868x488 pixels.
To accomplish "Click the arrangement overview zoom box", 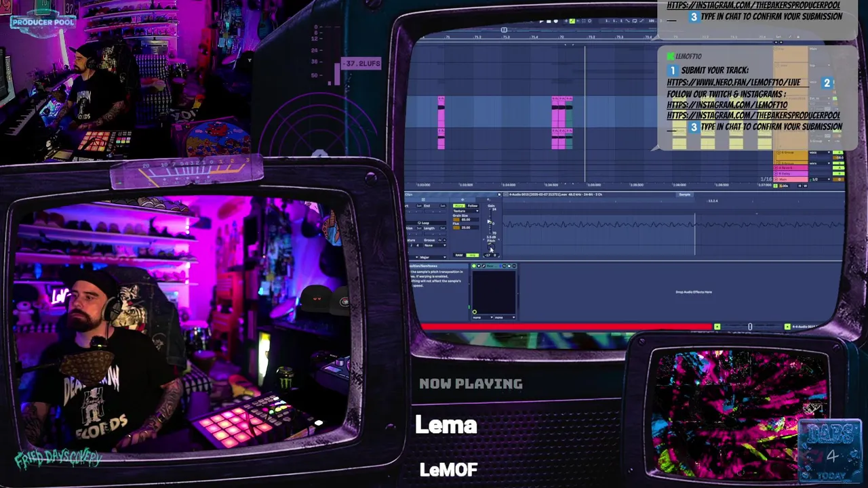I will pos(504,30).
